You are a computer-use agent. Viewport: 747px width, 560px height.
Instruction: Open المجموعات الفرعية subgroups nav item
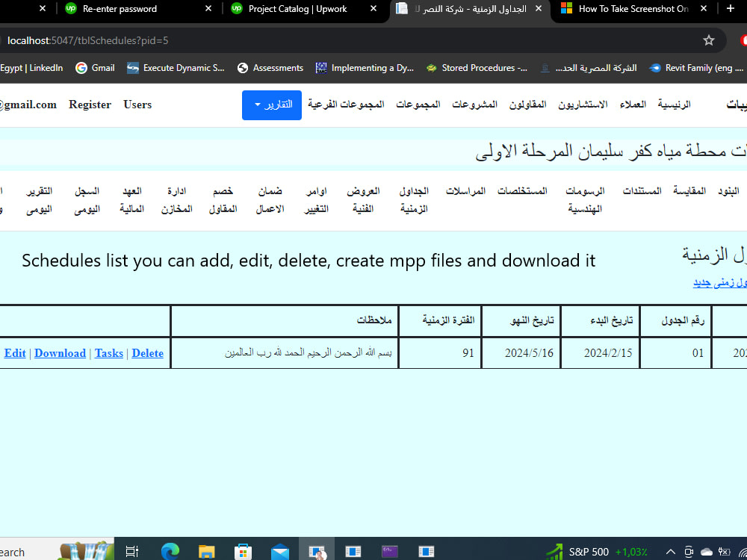[346, 105]
